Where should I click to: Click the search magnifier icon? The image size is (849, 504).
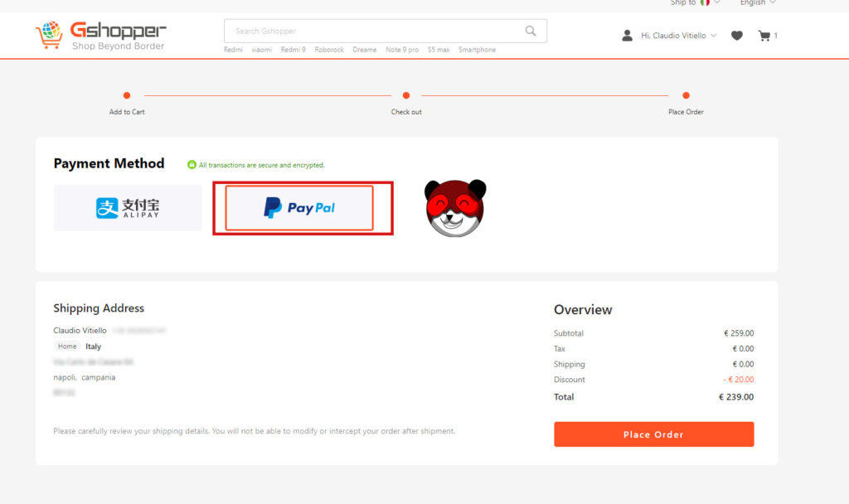click(531, 31)
